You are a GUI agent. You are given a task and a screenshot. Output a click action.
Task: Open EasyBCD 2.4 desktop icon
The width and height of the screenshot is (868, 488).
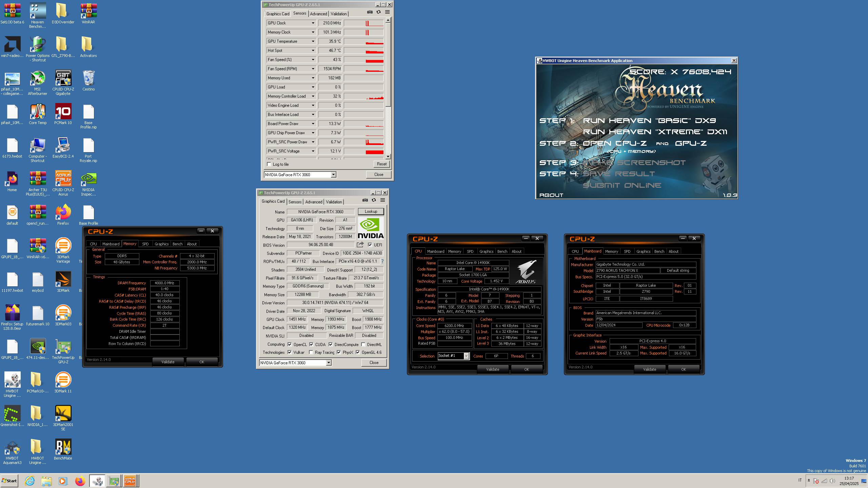coord(63,148)
